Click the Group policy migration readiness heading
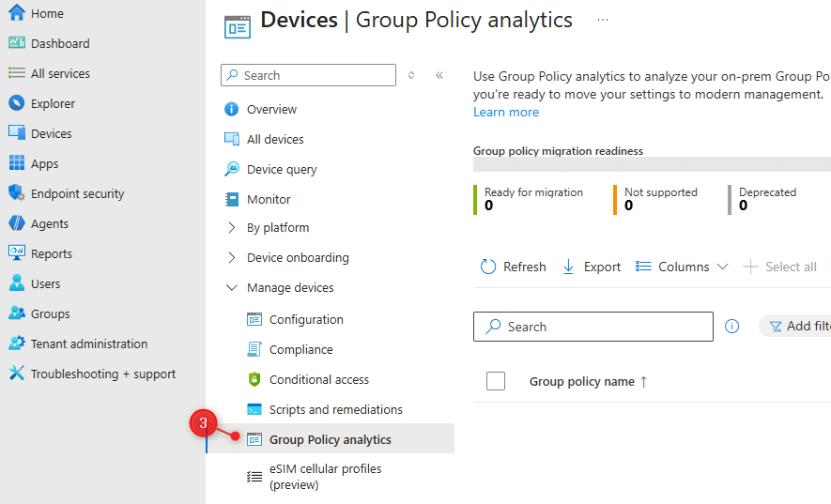Image resolution: width=831 pixels, height=504 pixels. [558, 150]
